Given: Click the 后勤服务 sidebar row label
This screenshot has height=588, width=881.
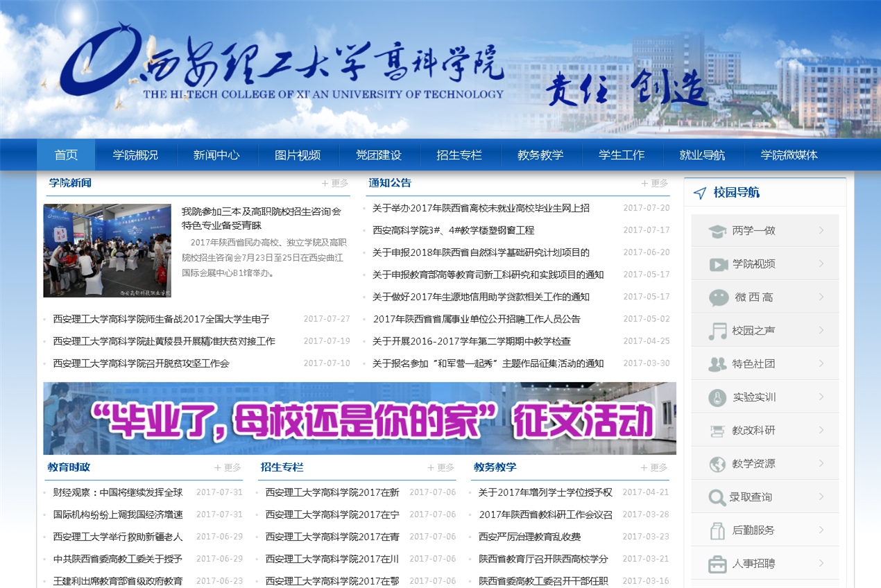Looking at the screenshot, I should coord(753,530).
